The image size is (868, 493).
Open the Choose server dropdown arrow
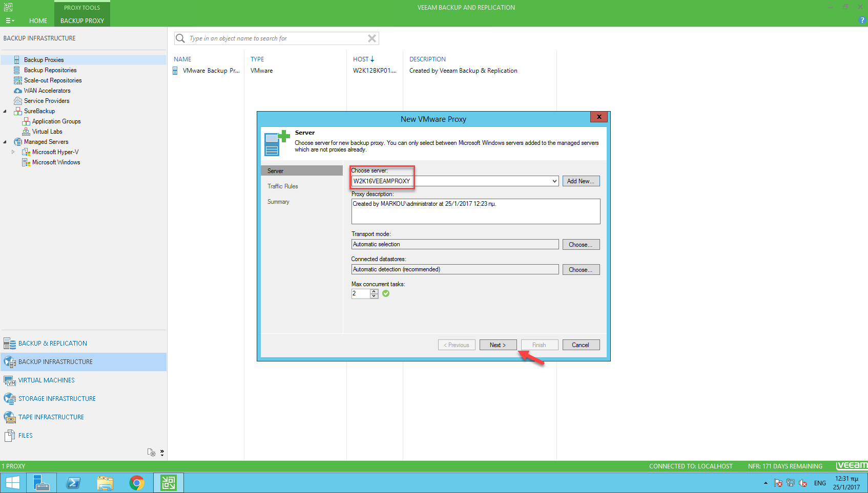tap(554, 181)
